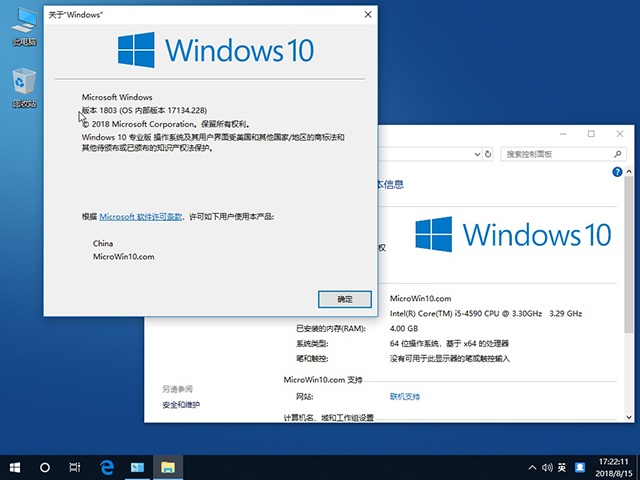Open the Recycle Bin desktop icon
Viewport: 640px width, 480px height.
[24, 87]
